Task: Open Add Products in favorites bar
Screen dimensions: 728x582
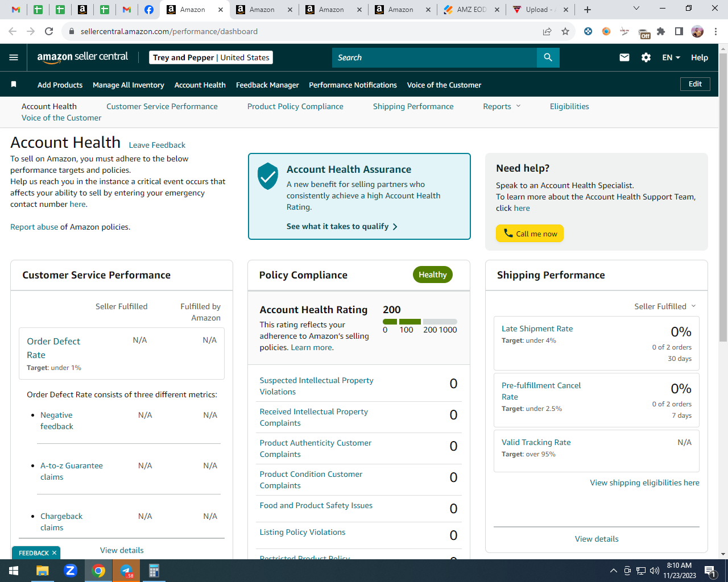Action: click(60, 85)
